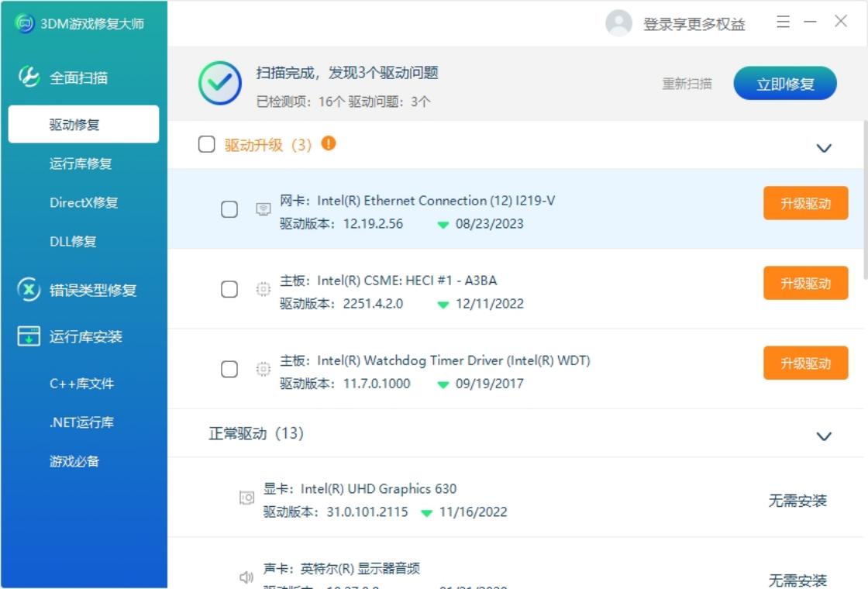
Task: Click 无需安装 for UHD Graphics 630
Action: [x=797, y=501]
